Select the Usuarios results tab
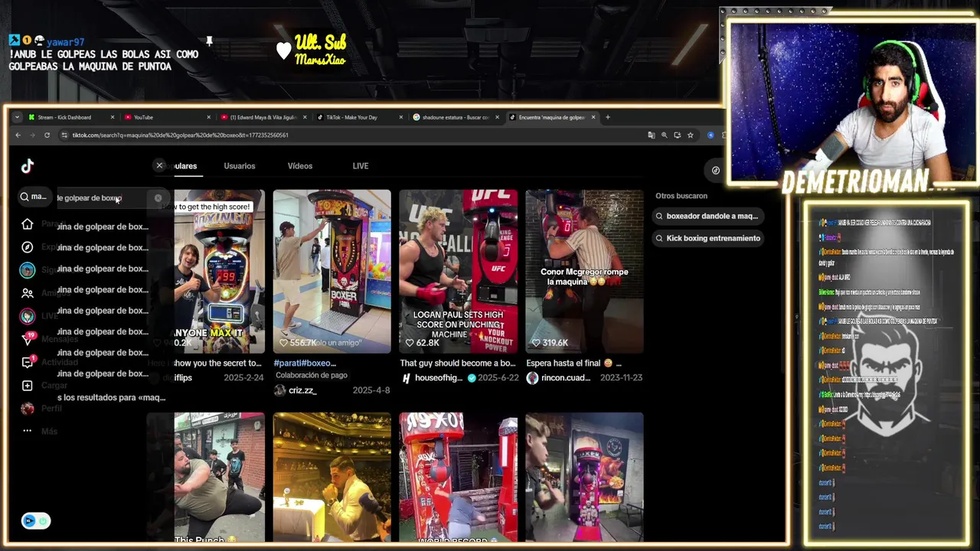The width and height of the screenshot is (980, 551). [x=239, y=166]
